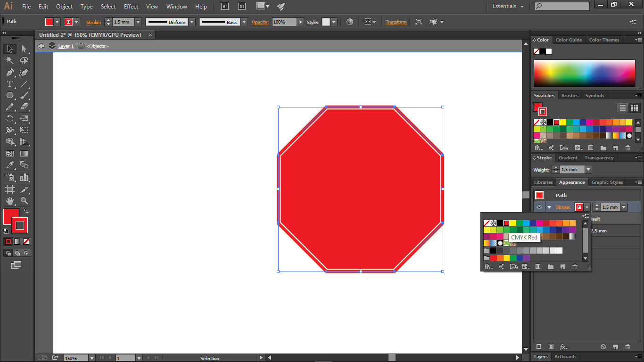Image resolution: width=644 pixels, height=362 pixels.
Task: Select the Rotate tool
Action: (x=9, y=119)
